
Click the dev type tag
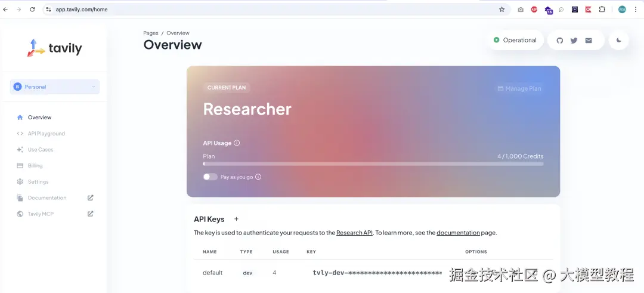pos(247,273)
